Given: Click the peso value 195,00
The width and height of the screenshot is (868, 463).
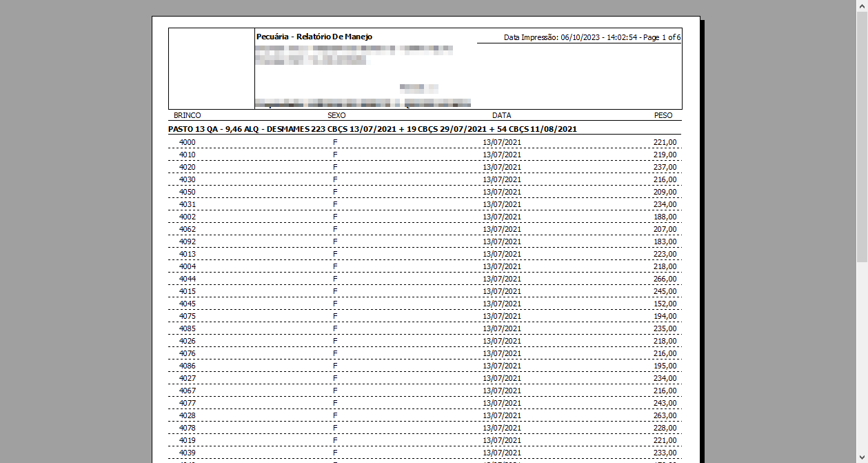Looking at the screenshot, I should 665,366.
